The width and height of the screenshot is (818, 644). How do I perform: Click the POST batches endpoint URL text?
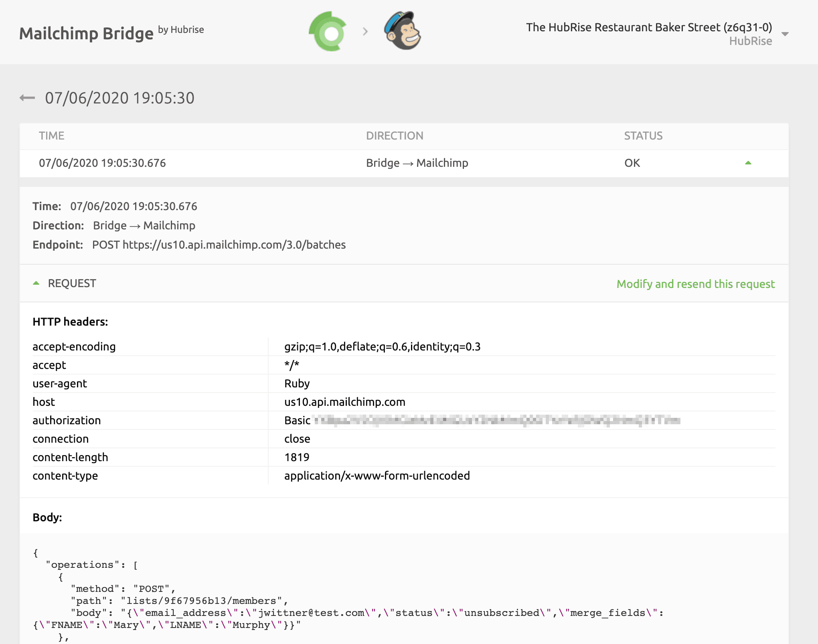point(219,245)
